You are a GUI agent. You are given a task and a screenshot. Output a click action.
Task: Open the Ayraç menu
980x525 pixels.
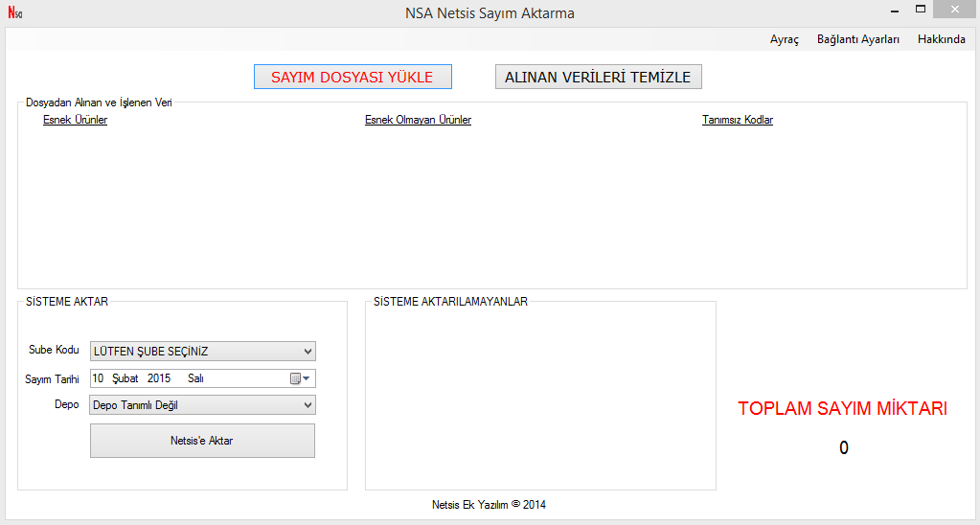(x=785, y=39)
